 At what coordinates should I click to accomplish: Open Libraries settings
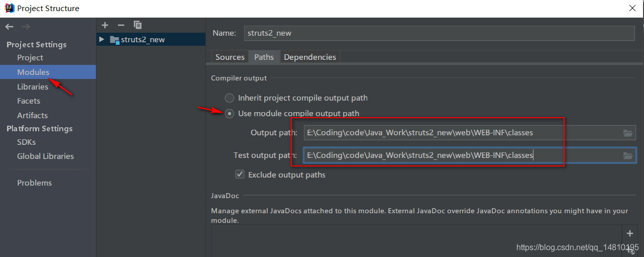[33, 87]
